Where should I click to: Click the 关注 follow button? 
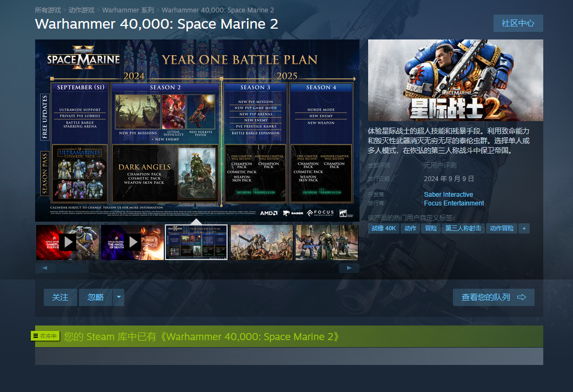61,297
